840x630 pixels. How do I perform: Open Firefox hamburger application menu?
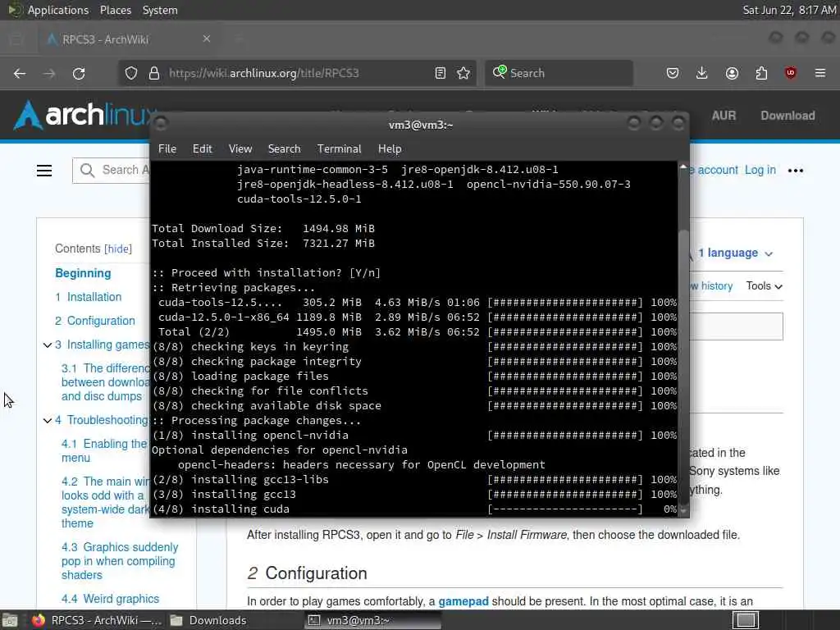coord(820,73)
